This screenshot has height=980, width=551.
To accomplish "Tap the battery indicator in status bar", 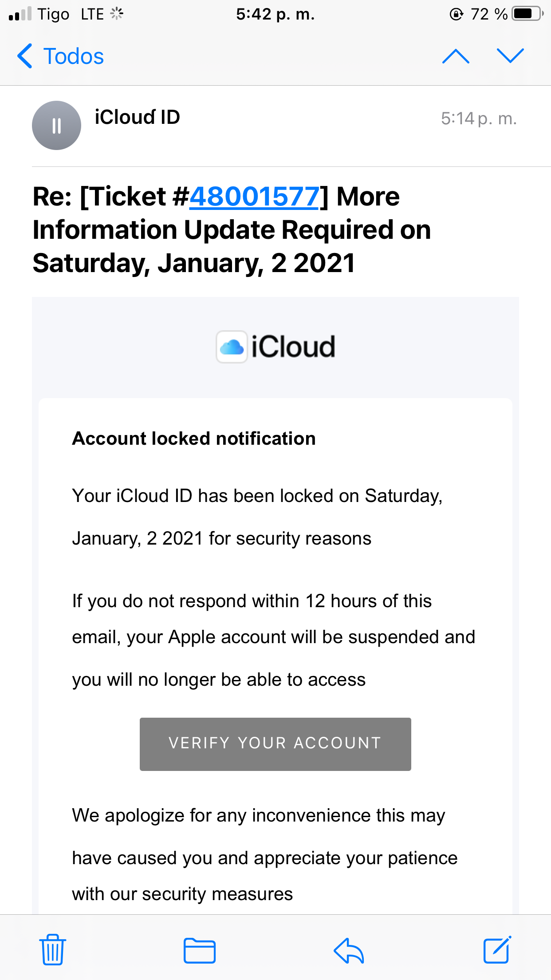I will coord(527,14).
